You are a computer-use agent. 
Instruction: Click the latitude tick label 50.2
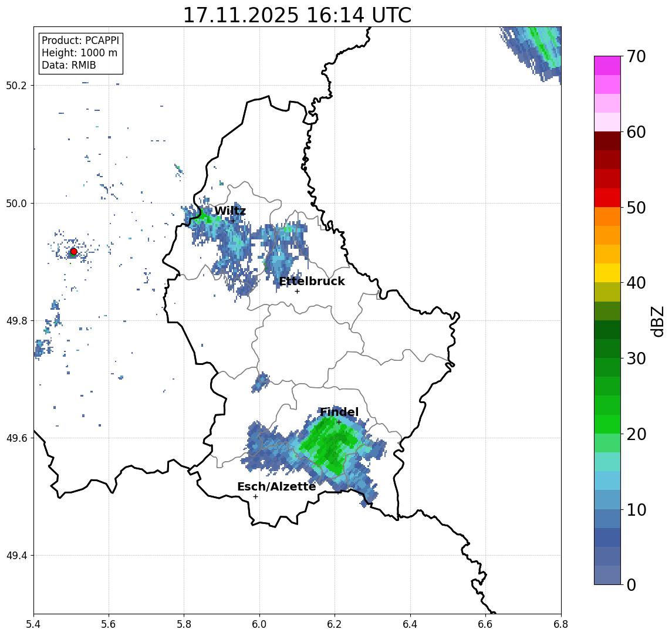16,85
